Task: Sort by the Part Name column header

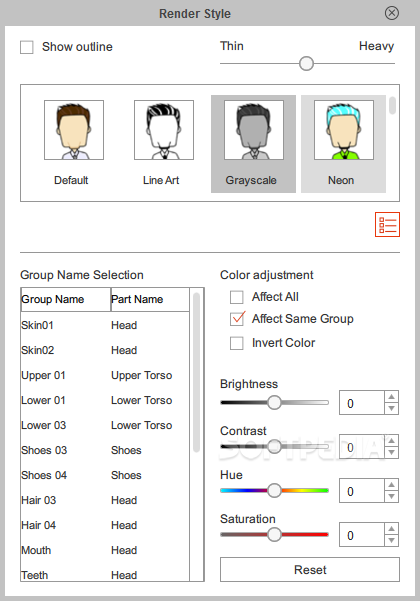Action: (x=150, y=299)
